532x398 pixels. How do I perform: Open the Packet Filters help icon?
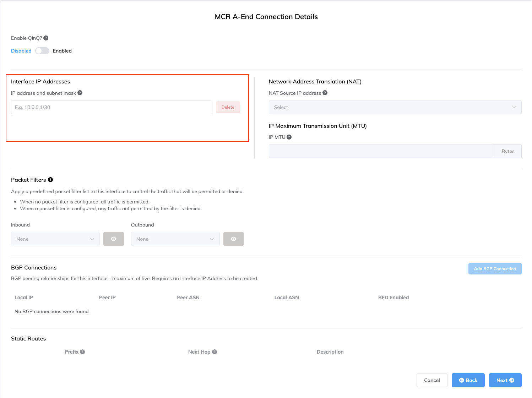tap(50, 180)
